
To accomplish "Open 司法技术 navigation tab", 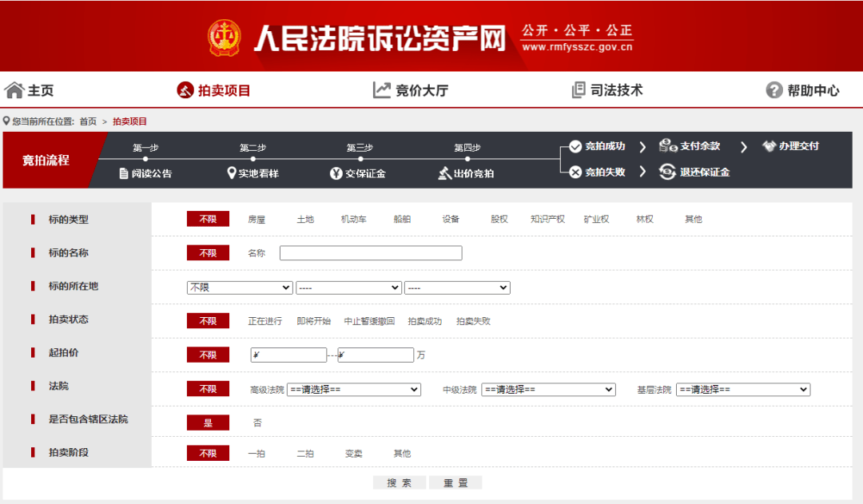I will pos(616,90).
